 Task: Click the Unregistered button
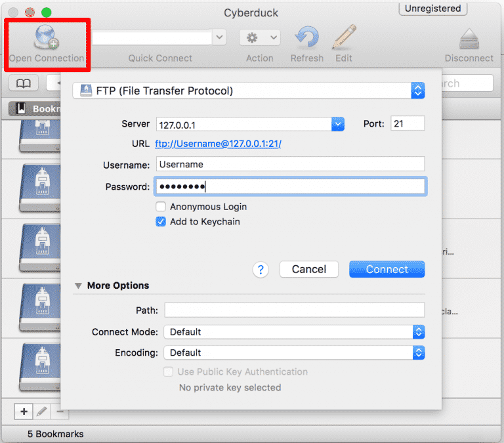[x=432, y=9]
